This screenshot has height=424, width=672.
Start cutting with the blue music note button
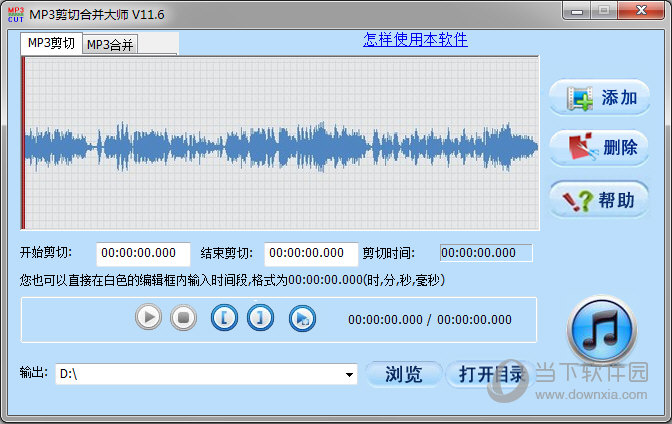point(602,329)
